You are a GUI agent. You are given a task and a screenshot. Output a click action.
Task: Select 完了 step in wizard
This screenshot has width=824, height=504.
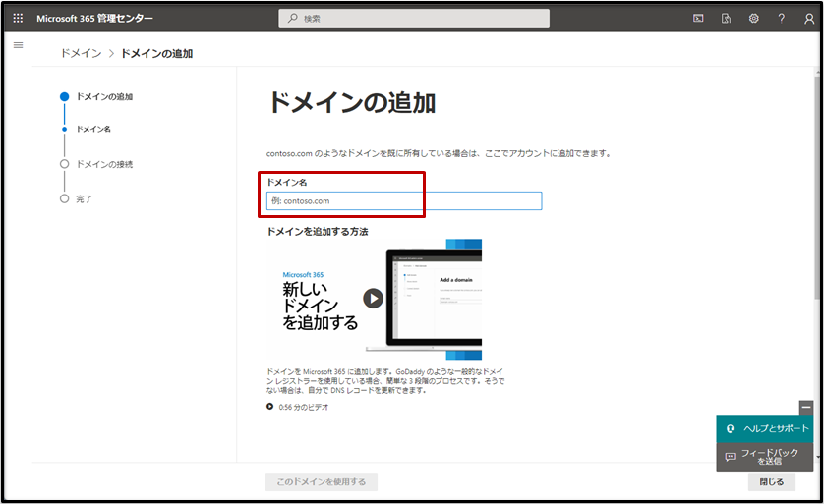tap(76, 199)
